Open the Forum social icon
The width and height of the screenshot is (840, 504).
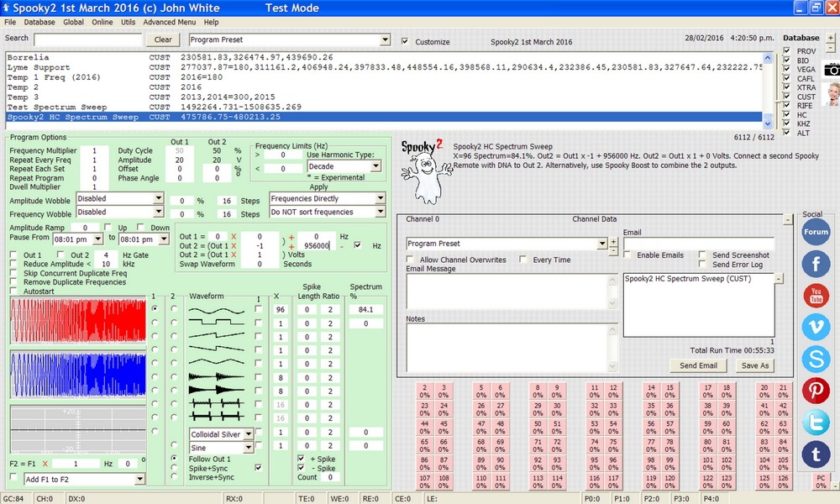pos(816,232)
